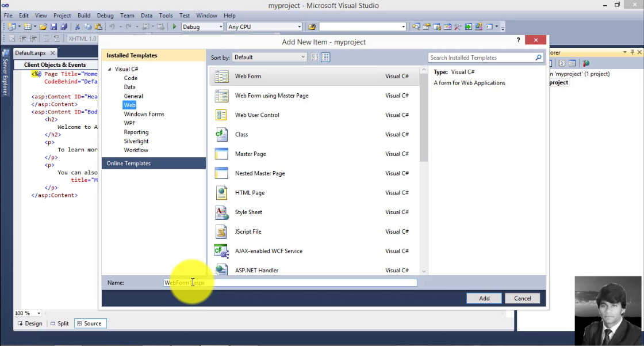Switch to Design view
The height and width of the screenshot is (346, 644).
30,324
